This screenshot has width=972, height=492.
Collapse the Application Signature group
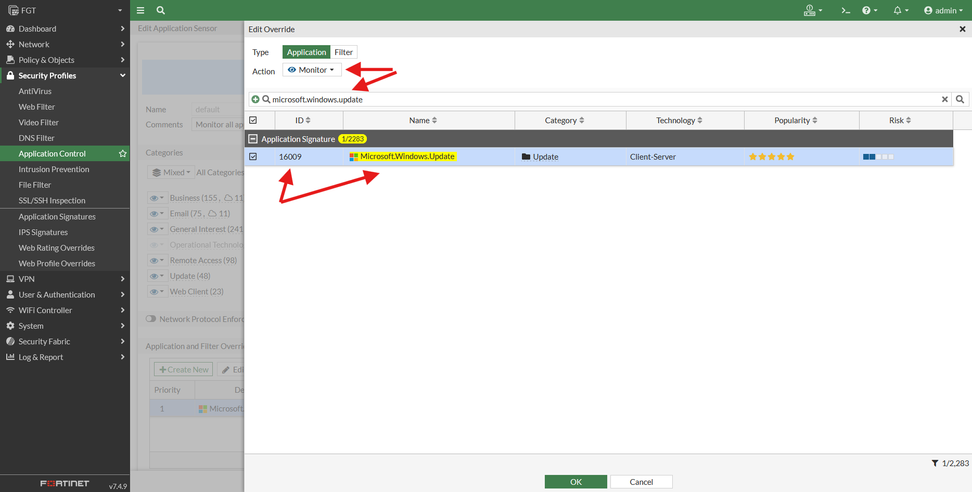pos(253,139)
